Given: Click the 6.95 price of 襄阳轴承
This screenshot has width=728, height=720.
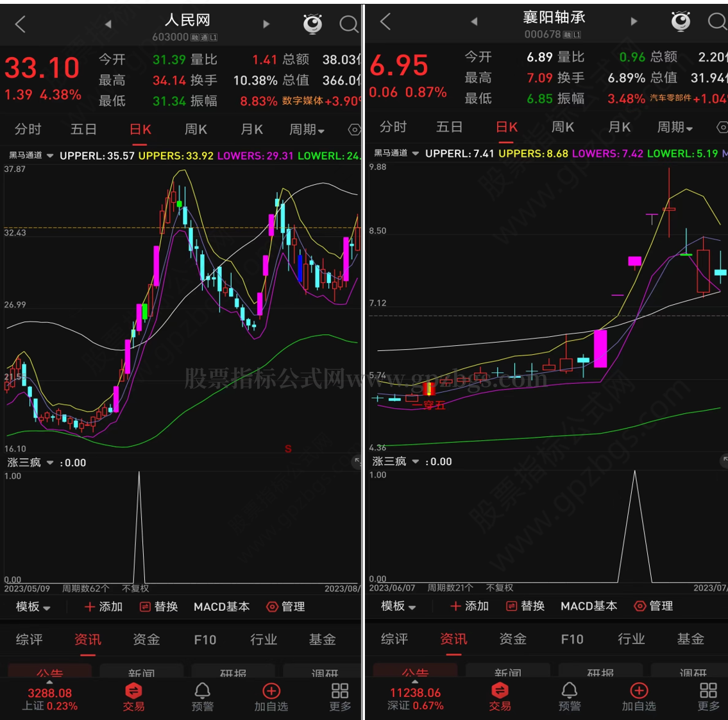Looking at the screenshot, I should point(399,65).
